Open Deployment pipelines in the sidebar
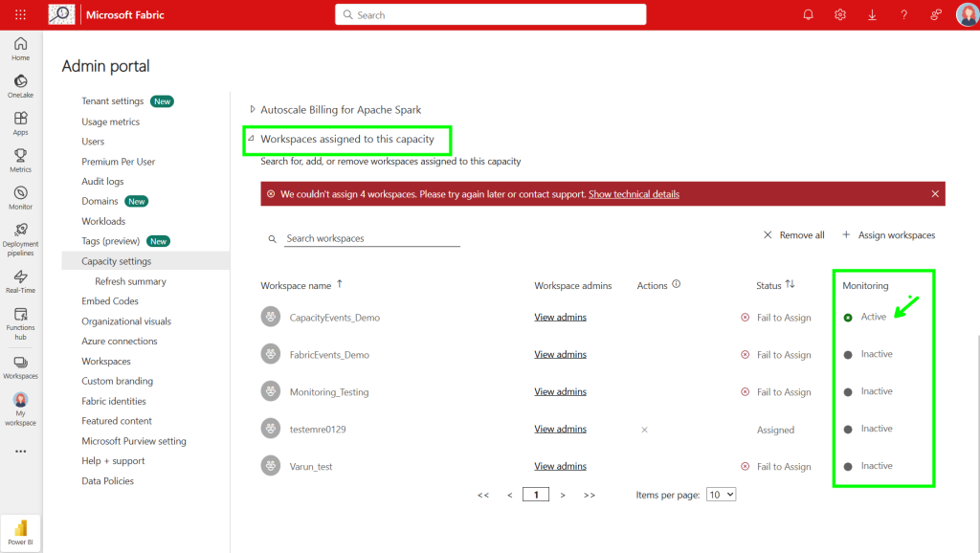 point(20,234)
